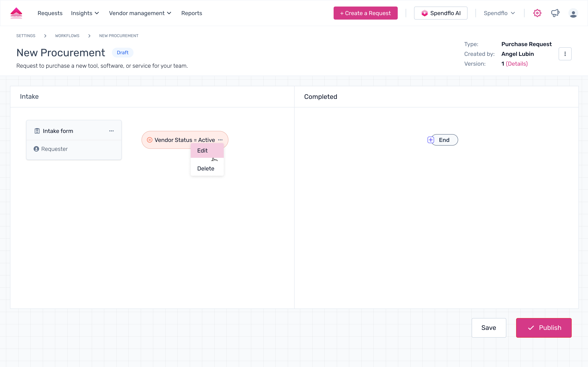Click the vertical three-dot workflow options button
Image resolution: width=588 pixels, height=367 pixels.
[x=565, y=54]
